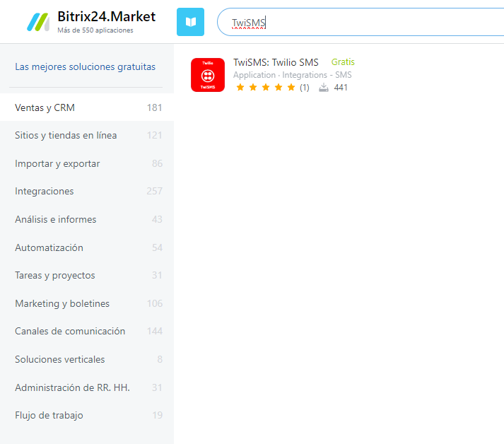Select Ventas y CRM category
Screen dimensions: 504x444
pos(45,107)
